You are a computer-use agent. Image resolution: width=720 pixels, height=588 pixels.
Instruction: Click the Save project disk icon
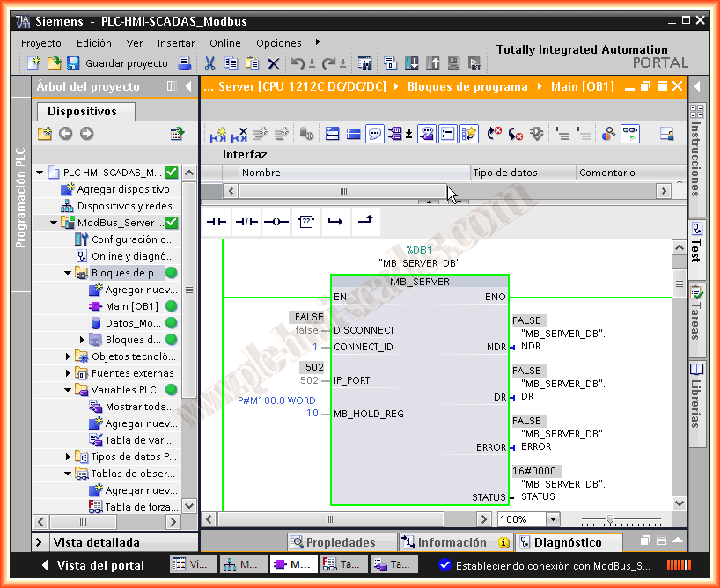pyautogui.click(x=73, y=63)
